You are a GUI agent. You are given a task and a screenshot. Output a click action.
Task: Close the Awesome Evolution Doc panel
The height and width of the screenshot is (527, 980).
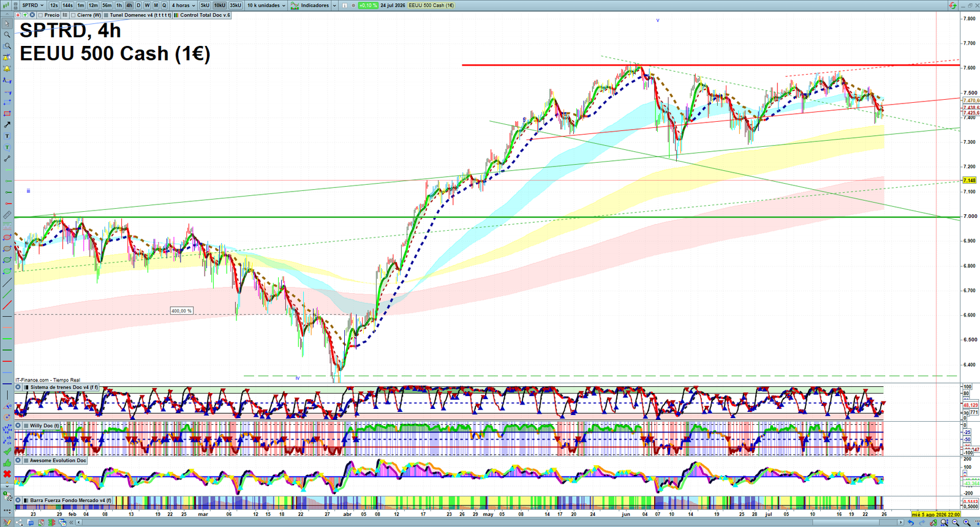coord(18,460)
